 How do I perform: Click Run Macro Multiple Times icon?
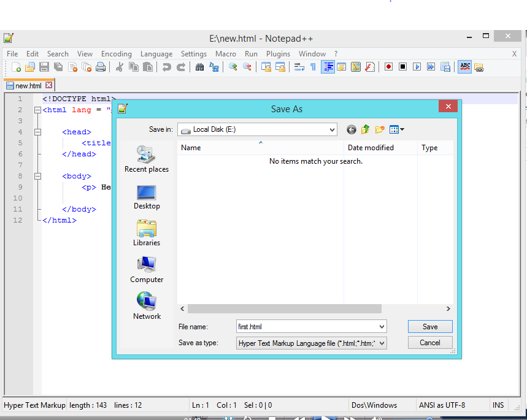431,67
